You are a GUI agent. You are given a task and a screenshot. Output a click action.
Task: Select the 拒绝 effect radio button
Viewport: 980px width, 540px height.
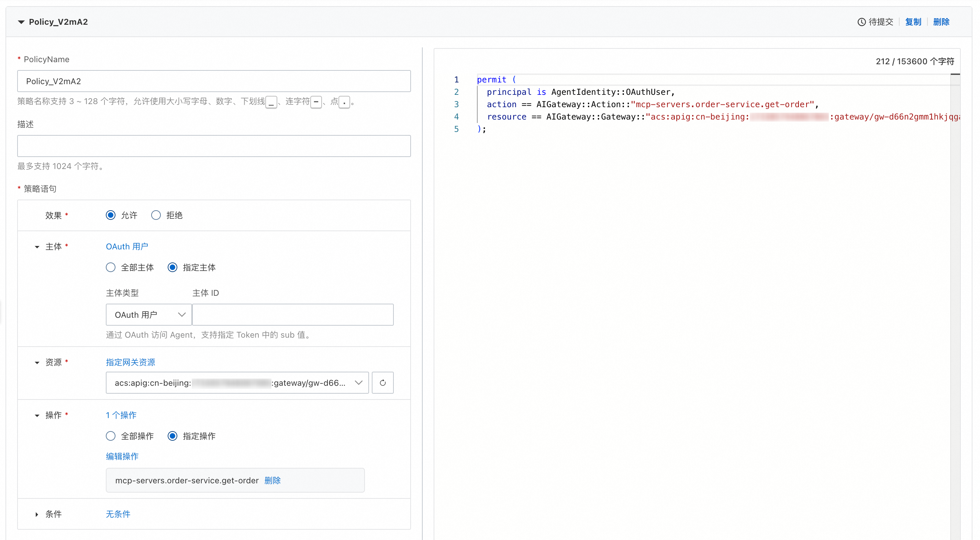pos(156,215)
